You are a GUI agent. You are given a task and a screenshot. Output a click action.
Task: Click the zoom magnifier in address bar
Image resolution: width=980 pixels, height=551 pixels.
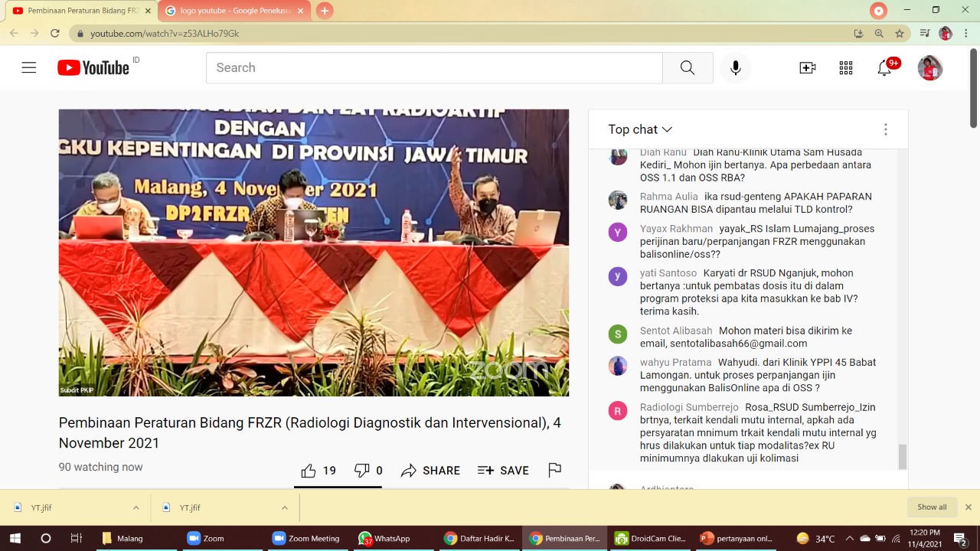click(879, 34)
